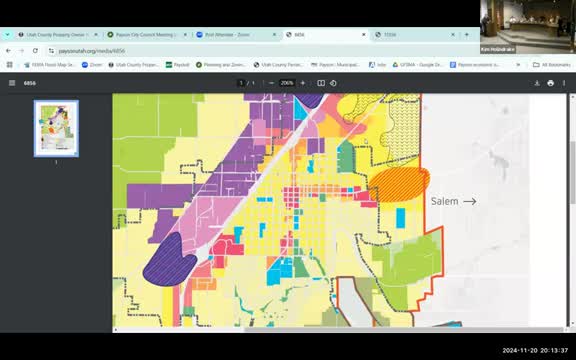Click the webcam video thumbnail
The height and width of the screenshot is (360, 576).
(x=528, y=27)
